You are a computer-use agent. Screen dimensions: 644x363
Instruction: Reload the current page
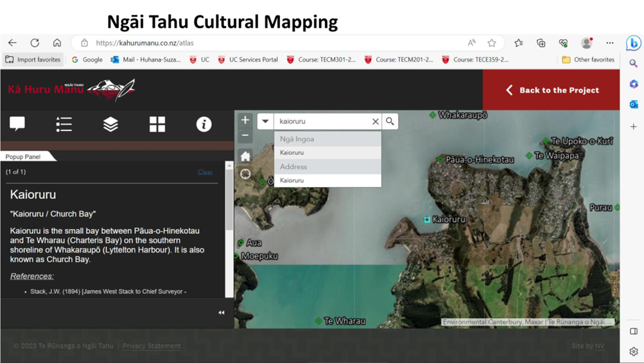point(35,43)
